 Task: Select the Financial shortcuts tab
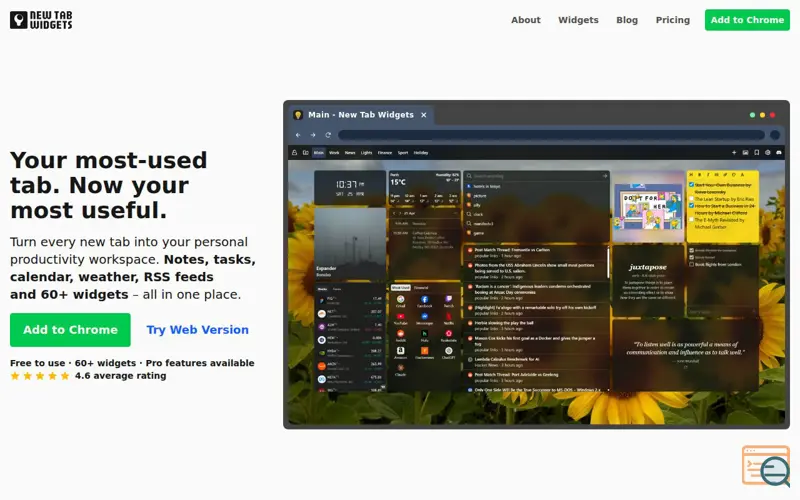pos(421,288)
